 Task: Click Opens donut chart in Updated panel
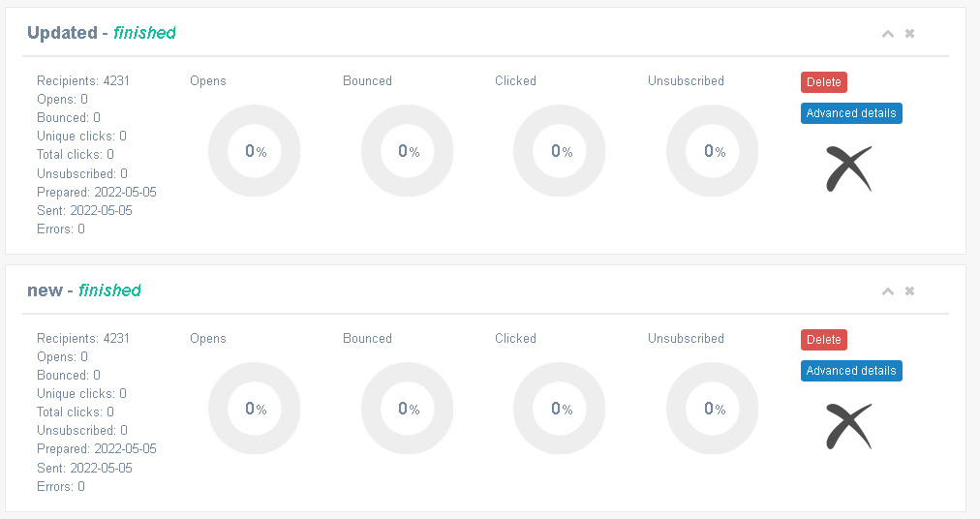click(255, 151)
